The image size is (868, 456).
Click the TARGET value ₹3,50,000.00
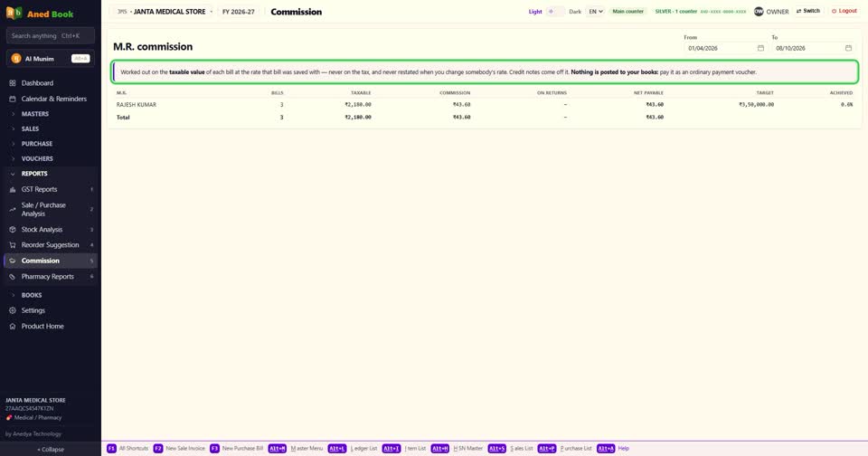coord(756,104)
